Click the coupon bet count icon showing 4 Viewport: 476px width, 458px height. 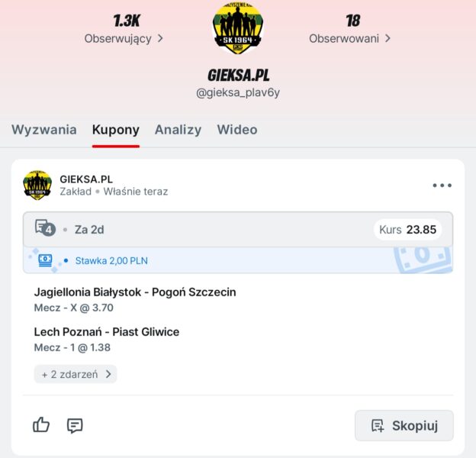click(45, 227)
